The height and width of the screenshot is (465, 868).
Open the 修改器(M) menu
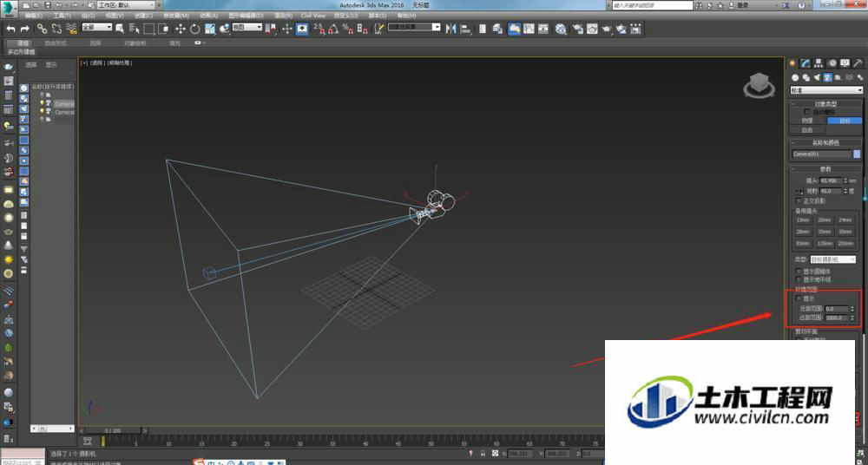click(176, 16)
